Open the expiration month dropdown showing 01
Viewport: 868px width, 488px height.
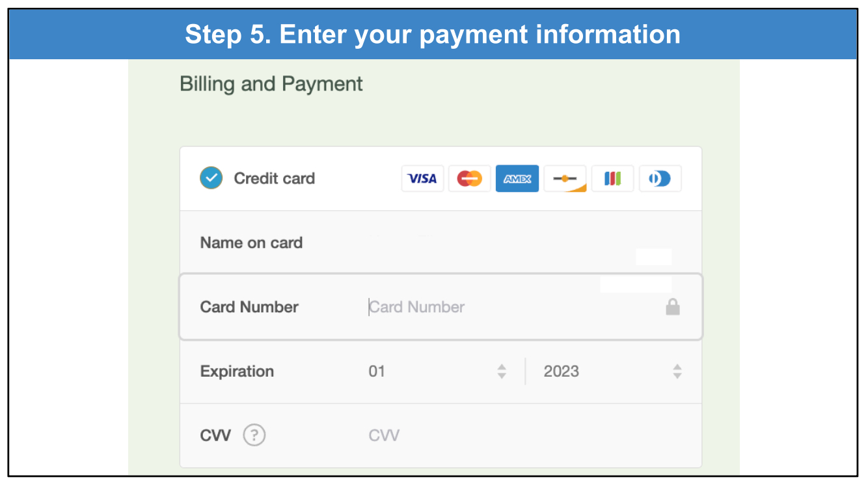[x=429, y=372]
